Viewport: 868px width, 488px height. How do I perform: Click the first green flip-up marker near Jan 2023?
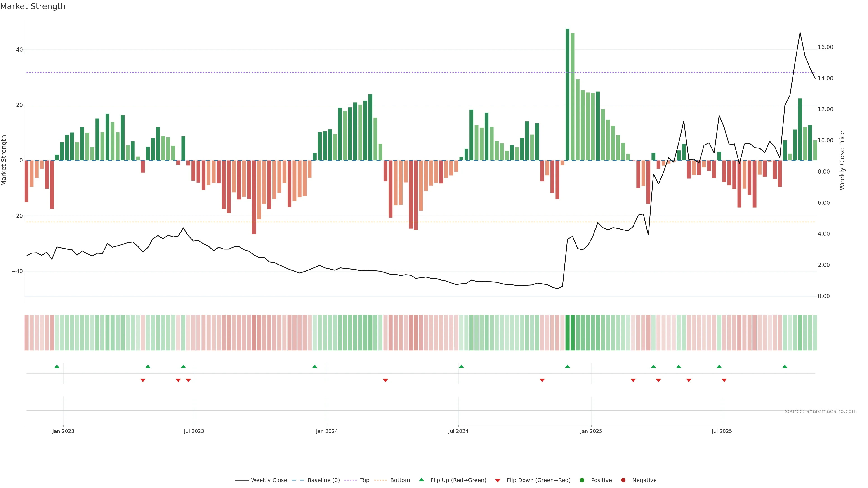point(57,366)
